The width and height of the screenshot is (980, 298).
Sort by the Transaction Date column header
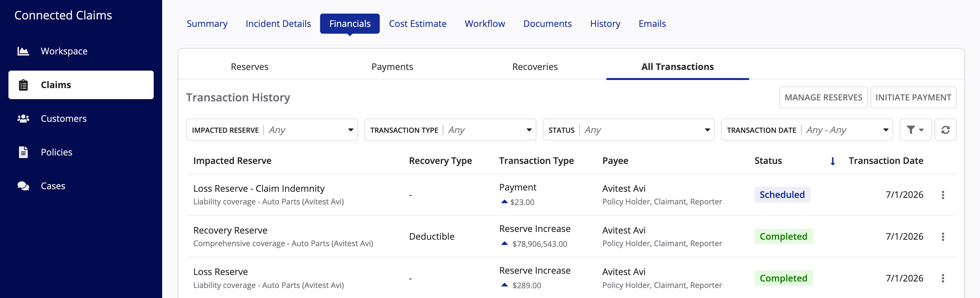point(886,161)
